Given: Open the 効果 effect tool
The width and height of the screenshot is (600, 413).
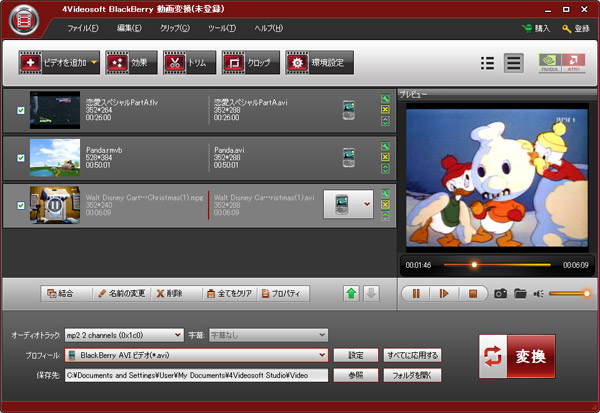Looking at the screenshot, I should (x=131, y=62).
